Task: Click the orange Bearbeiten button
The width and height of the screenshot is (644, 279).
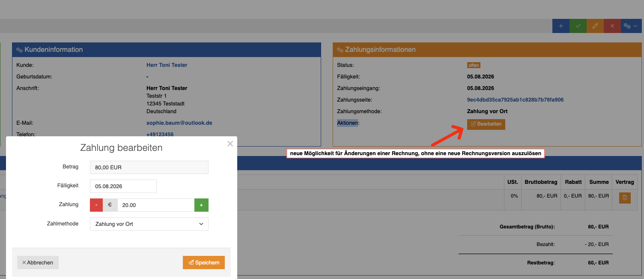Action: [x=486, y=124]
